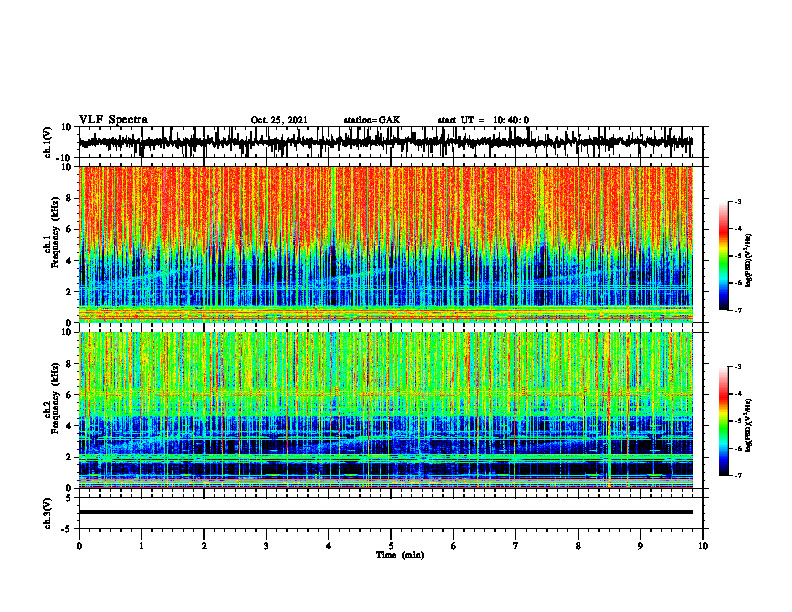This screenshot has height=612, width=792.
Task: Click the ch.1(V) waveform axis label
Action: pos(48,142)
